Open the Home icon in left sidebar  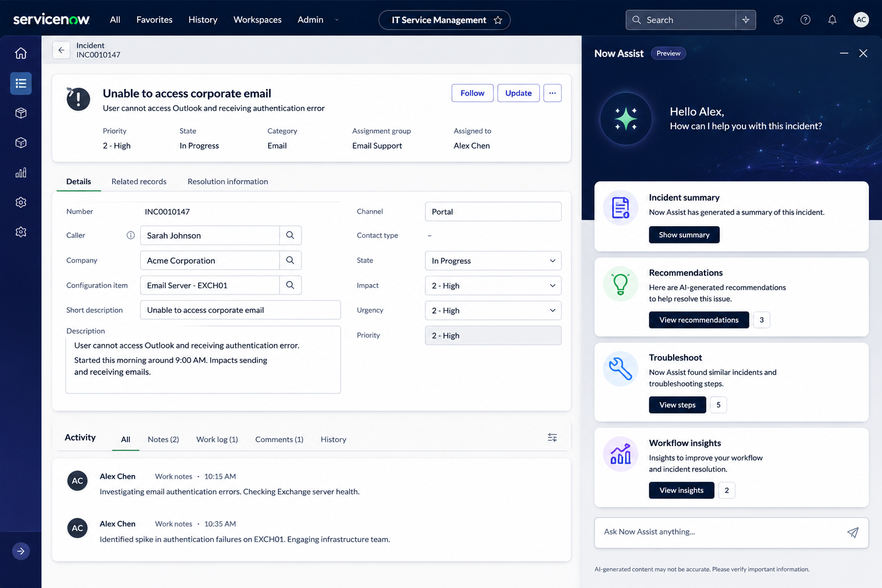pos(21,53)
